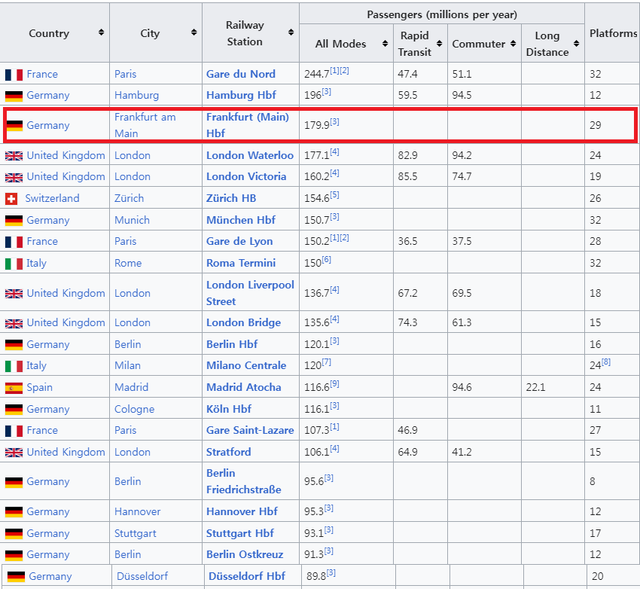This screenshot has height=589, width=640.
Task: Click the German flag in the Hamburg row
Action: (13, 95)
